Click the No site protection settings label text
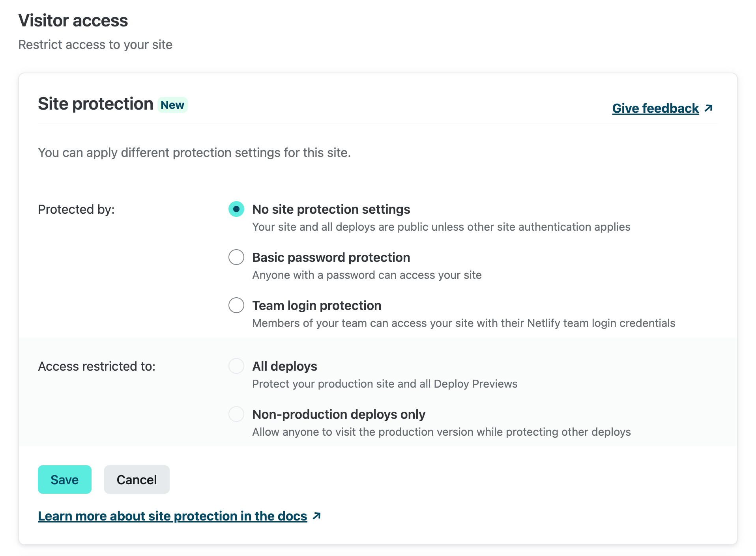The image size is (756, 556). click(331, 209)
